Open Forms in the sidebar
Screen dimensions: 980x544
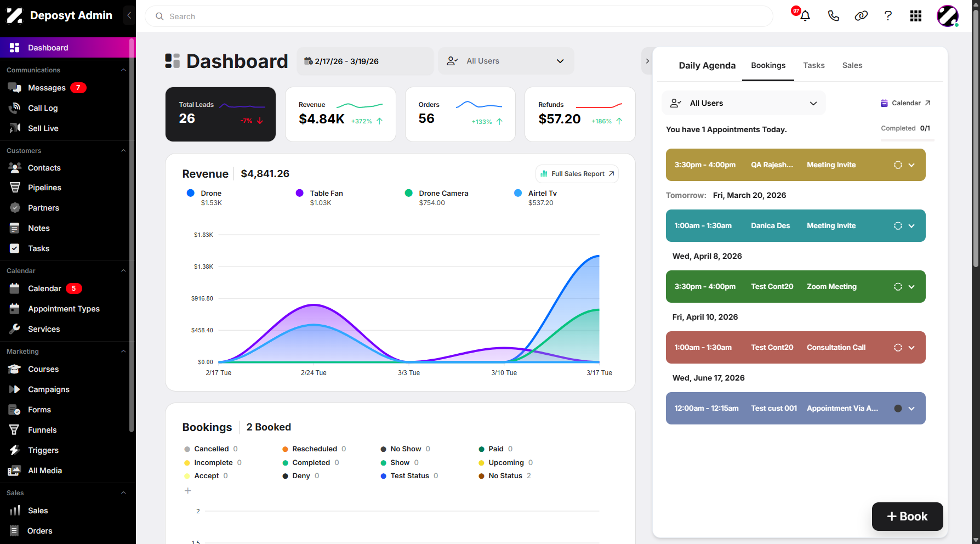(39, 410)
